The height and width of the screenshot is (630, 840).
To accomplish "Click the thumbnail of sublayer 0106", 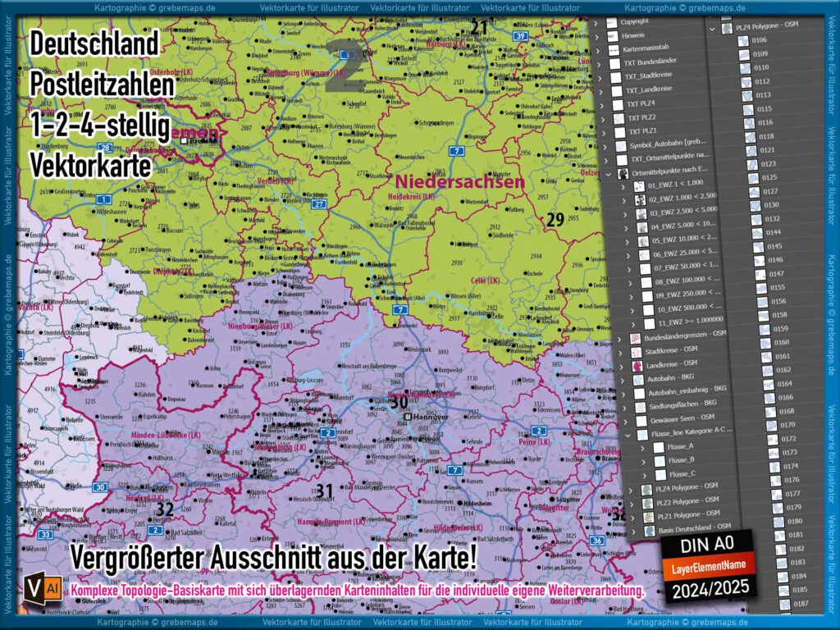I will [x=743, y=39].
